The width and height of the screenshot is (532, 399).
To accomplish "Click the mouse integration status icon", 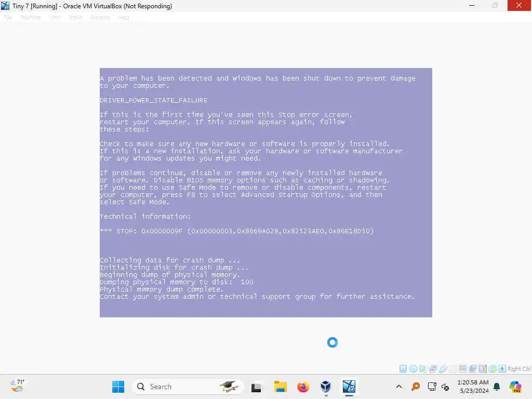I will pos(493,369).
